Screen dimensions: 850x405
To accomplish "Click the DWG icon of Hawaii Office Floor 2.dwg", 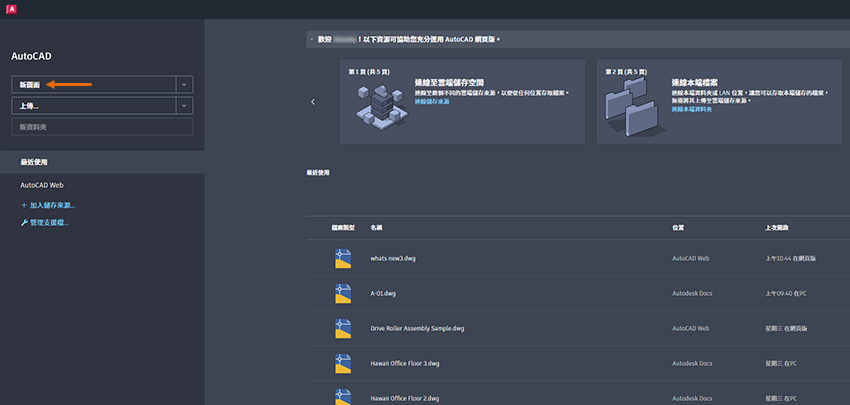I will pos(343,397).
